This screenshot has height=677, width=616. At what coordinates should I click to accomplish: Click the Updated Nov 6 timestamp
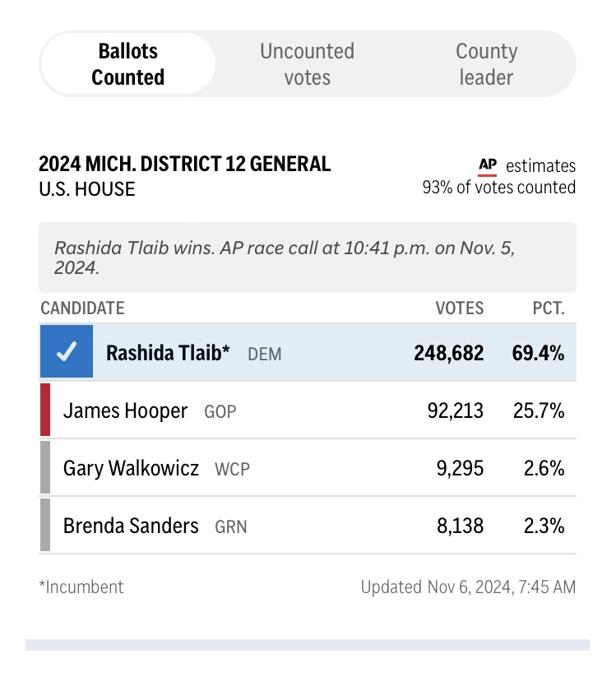coord(468,587)
